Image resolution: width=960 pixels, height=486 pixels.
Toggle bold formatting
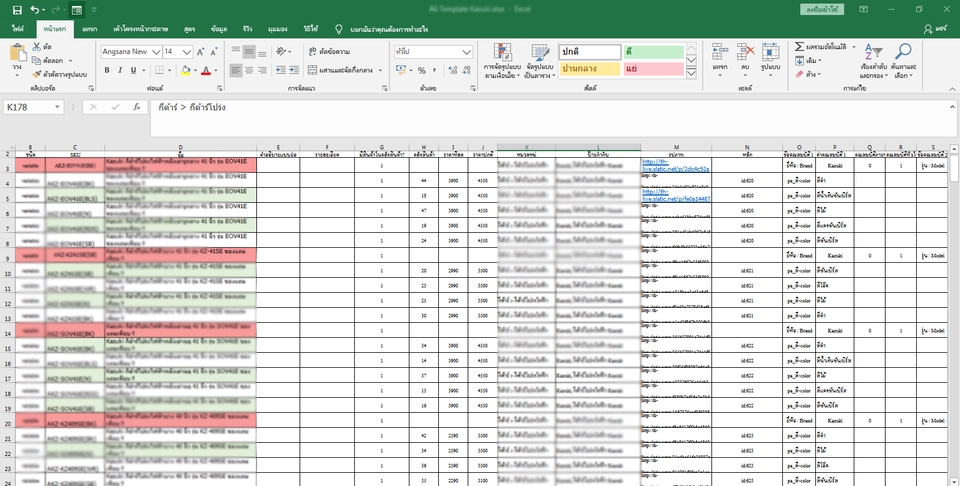(107, 70)
